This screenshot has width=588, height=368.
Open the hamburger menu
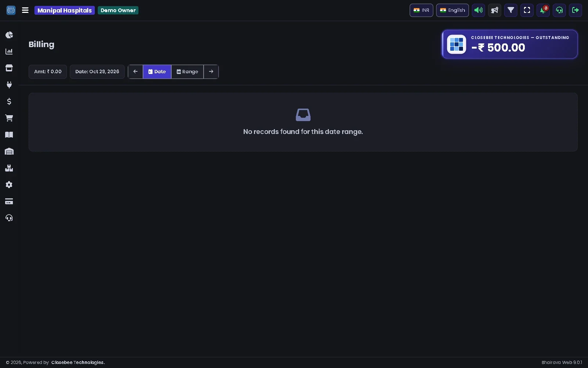coord(25,10)
